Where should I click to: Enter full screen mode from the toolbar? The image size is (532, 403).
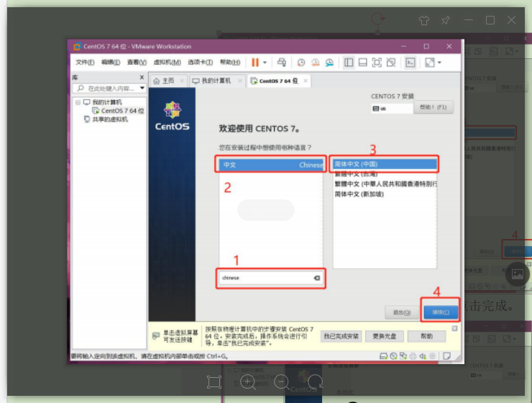point(377,63)
